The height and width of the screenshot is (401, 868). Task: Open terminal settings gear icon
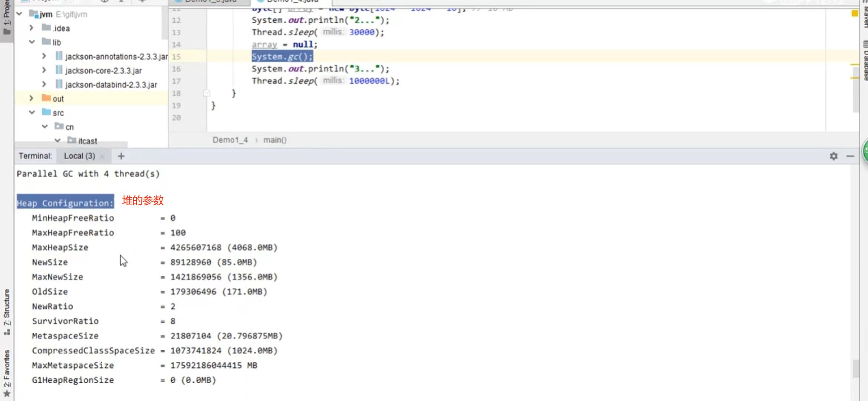coord(834,156)
